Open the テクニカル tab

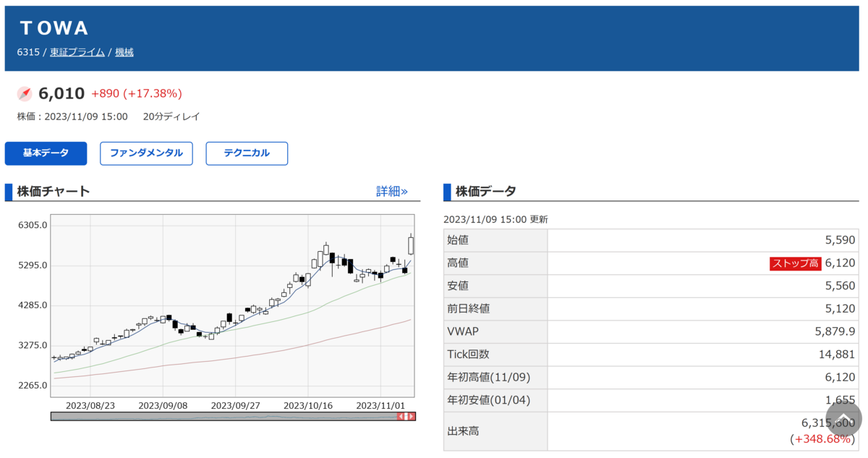click(247, 153)
